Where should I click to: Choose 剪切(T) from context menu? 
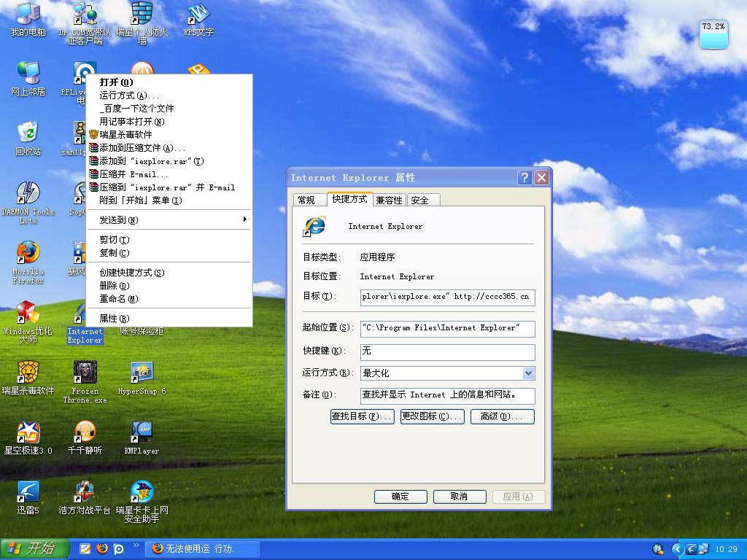pyautogui.click(x=169, y=239)
